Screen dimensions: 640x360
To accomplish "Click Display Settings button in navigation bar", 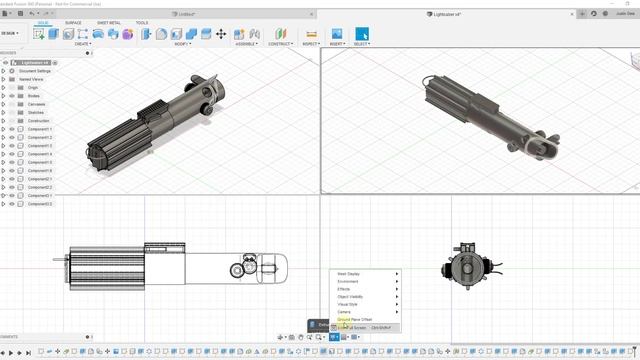I will pyautogui.click(x=334, y=337).
